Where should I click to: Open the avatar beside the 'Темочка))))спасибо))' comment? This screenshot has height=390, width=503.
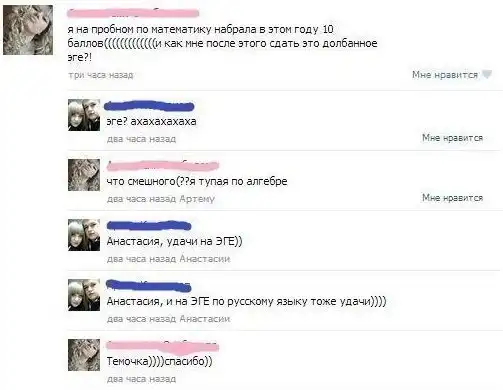tap(84, 355)
